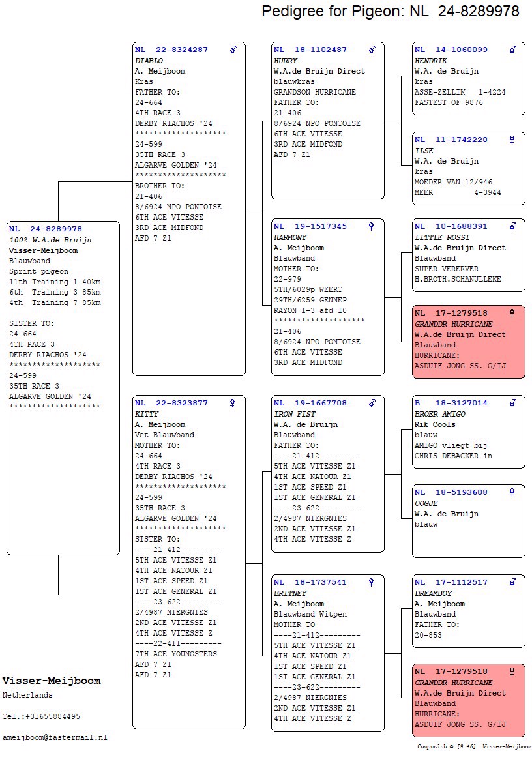Click the female symbol in HARMONY's box

[372, 226]
